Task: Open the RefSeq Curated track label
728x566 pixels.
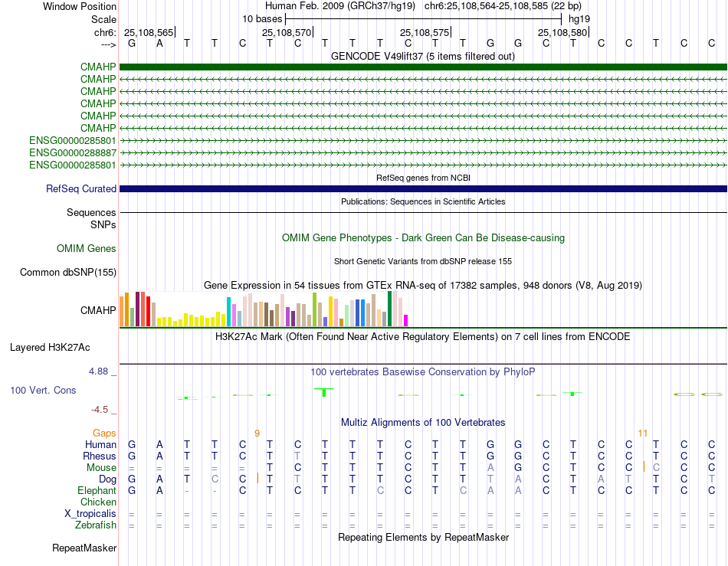Action: [x=80, y=189]
